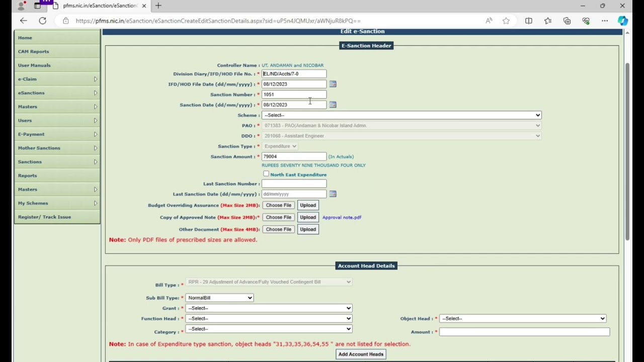Open new browser tab plus icon
The width and height of the screenshot is (644, 362).
coord(158,6)
